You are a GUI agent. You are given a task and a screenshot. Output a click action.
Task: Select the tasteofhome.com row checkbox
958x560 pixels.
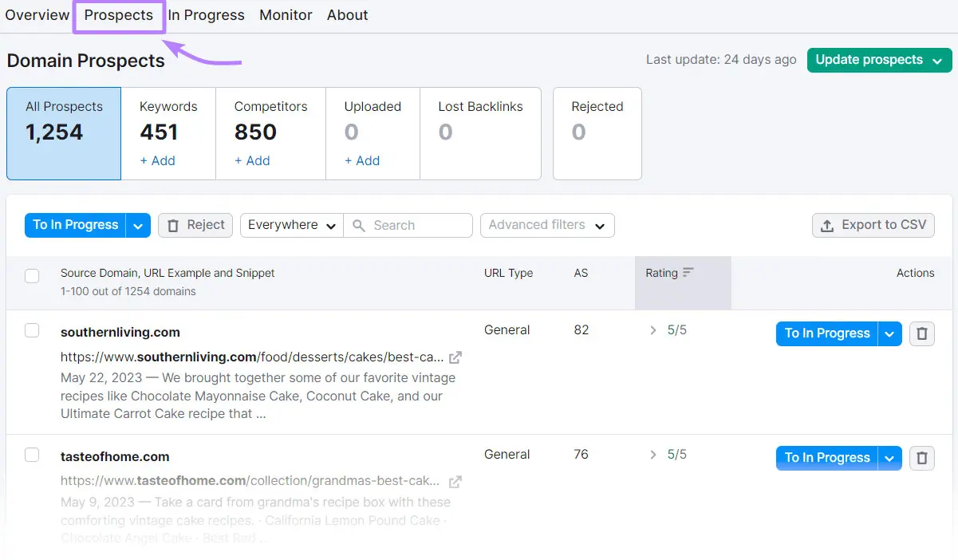point(32,455)
